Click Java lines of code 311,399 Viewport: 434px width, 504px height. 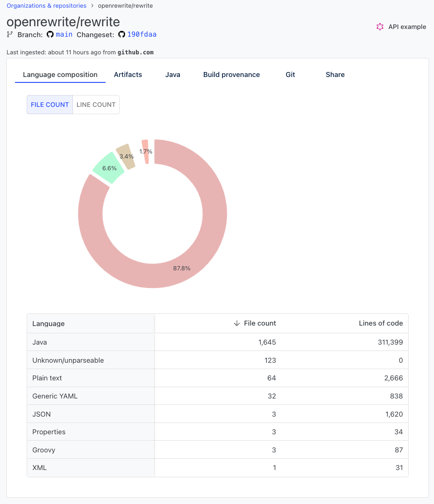tap(390, 342)
